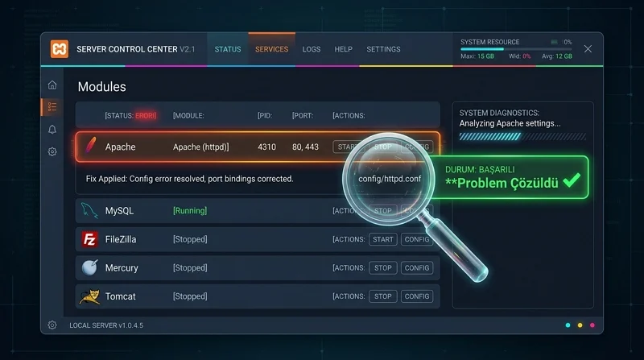Click the cyan status dot in footer
The image size is (644, 360).
[568, 325]
